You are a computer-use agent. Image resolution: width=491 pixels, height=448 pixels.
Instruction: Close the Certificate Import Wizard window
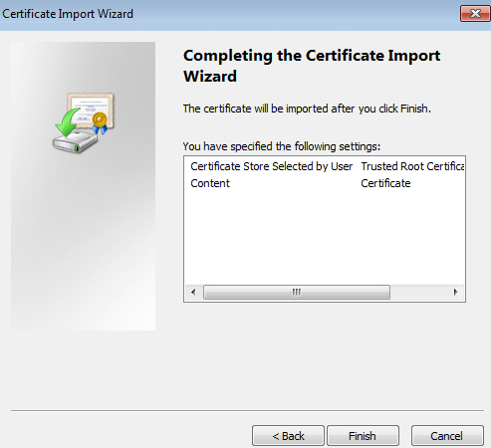(475, 14)
